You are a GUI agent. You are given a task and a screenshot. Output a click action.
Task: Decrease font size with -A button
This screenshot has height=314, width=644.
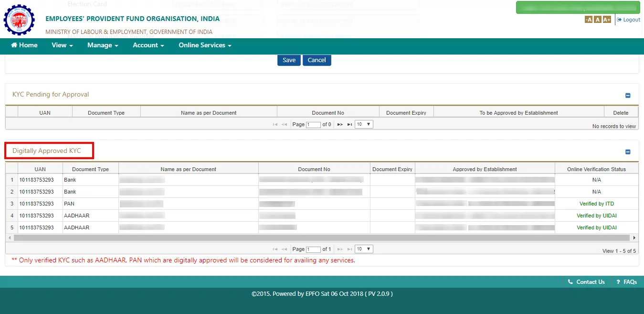pyautogui.click(x=589, y=20)
